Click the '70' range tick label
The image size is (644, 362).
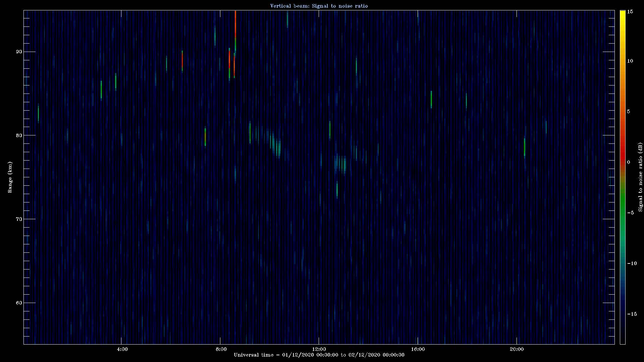pyautogui.click(x=19, y=219)
